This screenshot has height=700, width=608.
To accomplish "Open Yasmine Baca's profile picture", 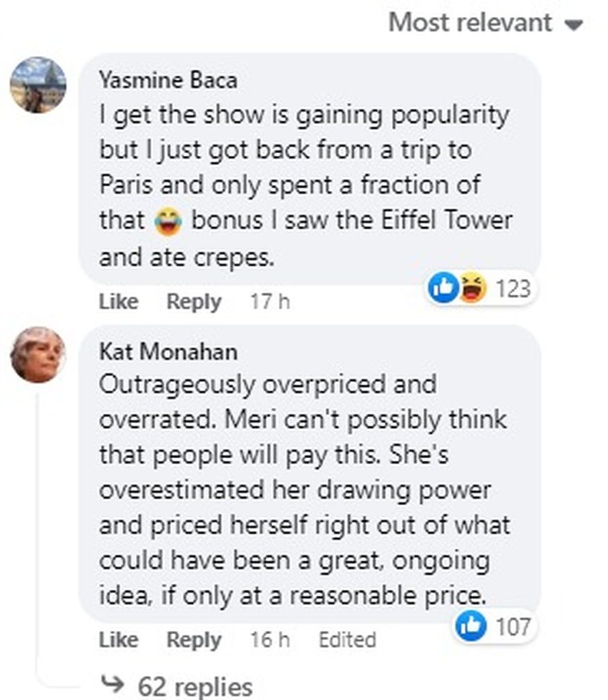I will [38, 84].
